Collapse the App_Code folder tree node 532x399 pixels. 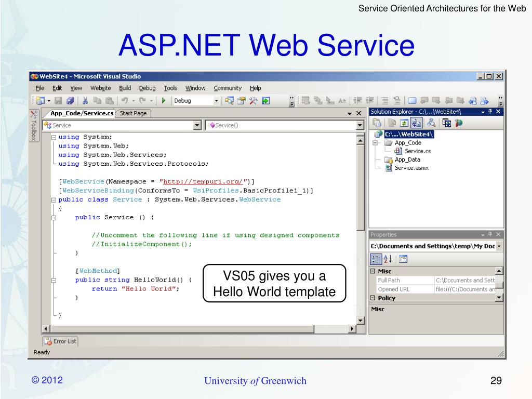pyautogui.click(x=375, y=143)
